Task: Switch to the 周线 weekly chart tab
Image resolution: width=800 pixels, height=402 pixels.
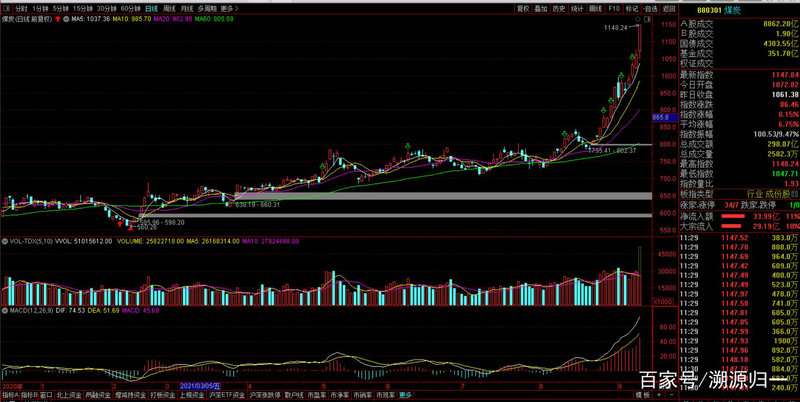Action: 169,7
